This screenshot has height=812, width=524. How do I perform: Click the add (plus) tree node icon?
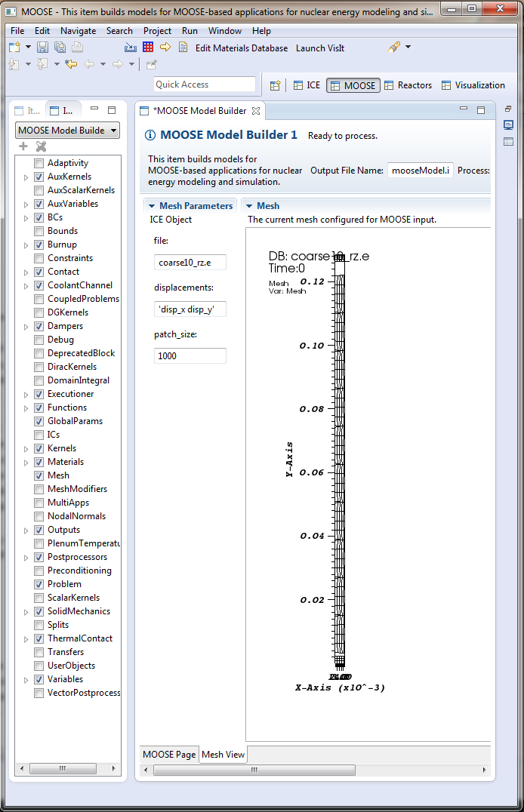[x=23, y=146]
